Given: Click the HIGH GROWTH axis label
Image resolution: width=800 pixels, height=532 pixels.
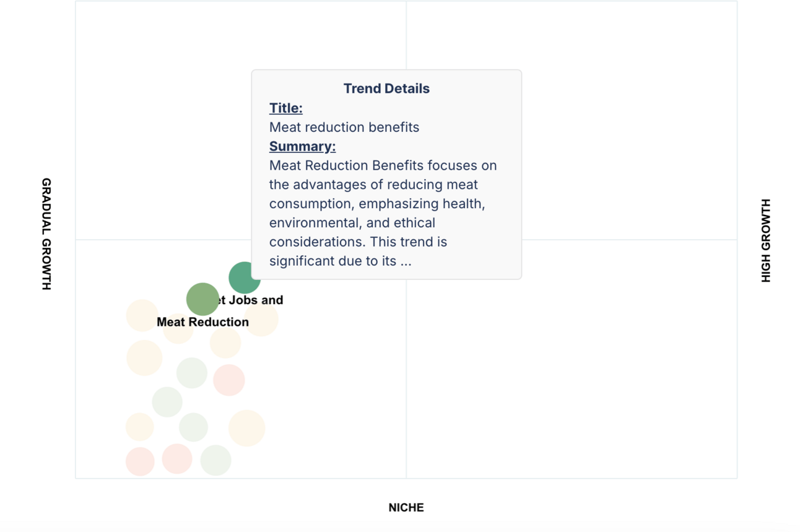Looking at the screenshot, I should [766, 241].
